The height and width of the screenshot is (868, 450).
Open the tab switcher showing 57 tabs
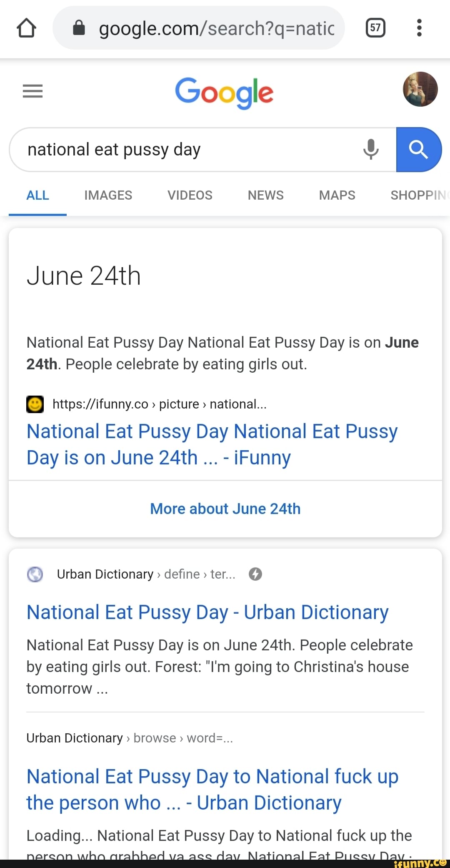click(x=375, y=28)
